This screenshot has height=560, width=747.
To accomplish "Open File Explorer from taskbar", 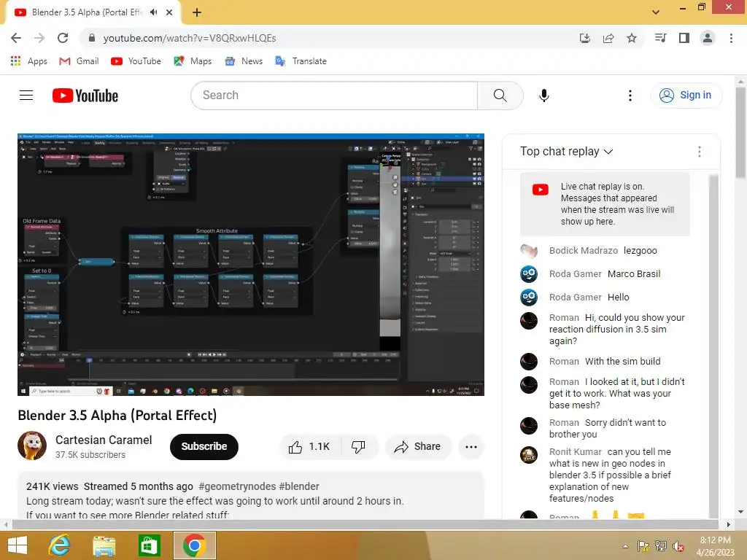I will coord(104,545).
